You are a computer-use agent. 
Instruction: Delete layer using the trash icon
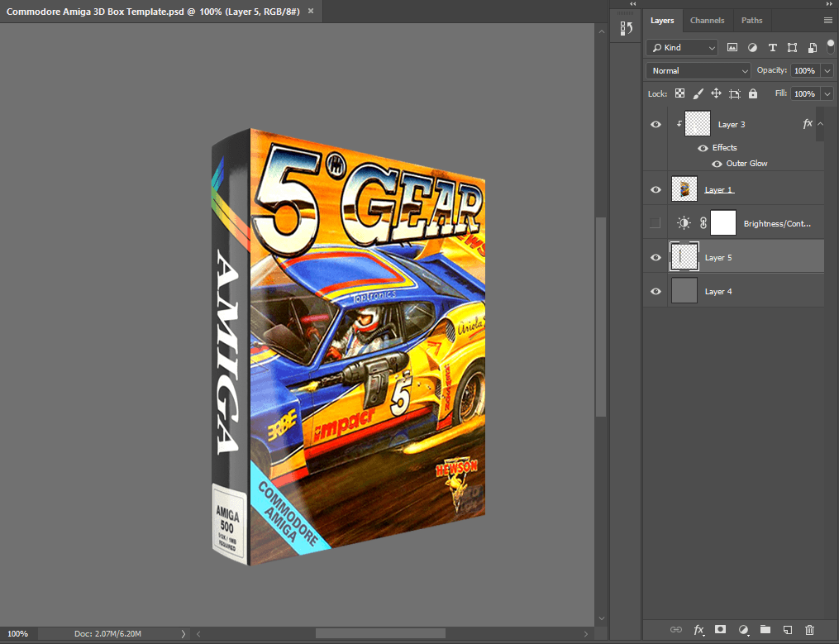coord(810,630)
